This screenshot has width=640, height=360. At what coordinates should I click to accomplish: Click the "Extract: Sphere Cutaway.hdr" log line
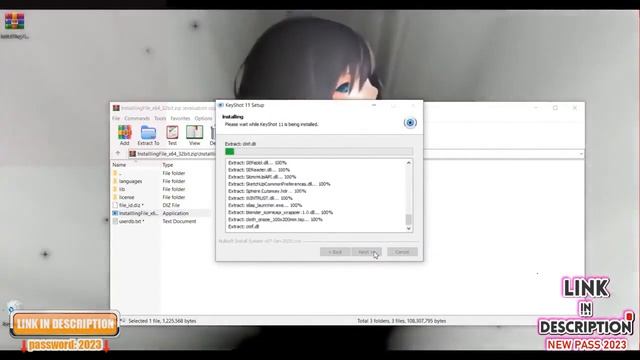coord(267,191)
